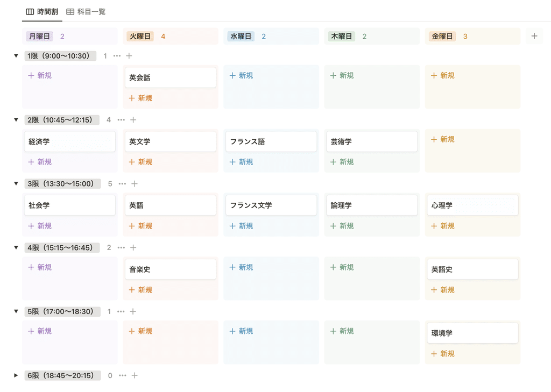Open more options for 4限 row
The image size is (551, 392).
pyautogui.click(x=121, y=248)
